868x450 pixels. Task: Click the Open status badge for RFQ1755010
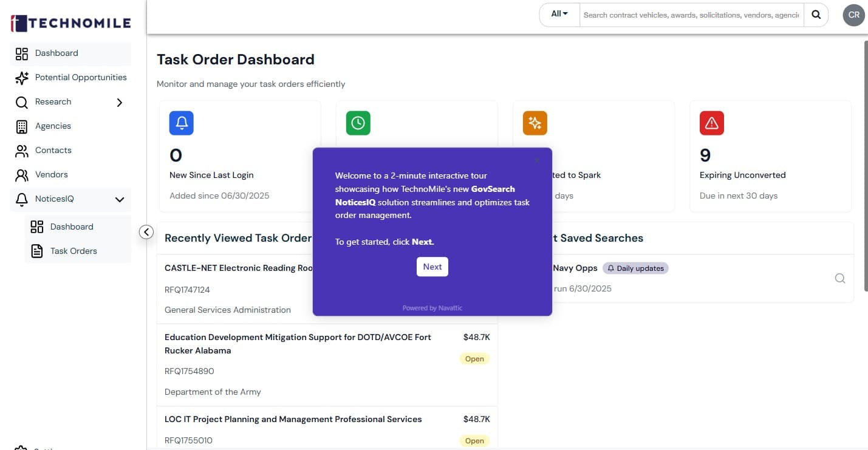pyautogui.click(x=474, y=441)
